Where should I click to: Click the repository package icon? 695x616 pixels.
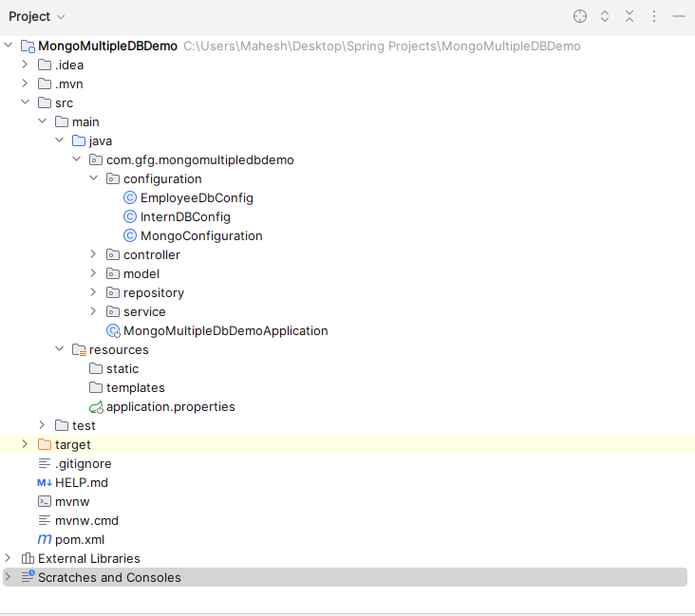pos(113,292)
